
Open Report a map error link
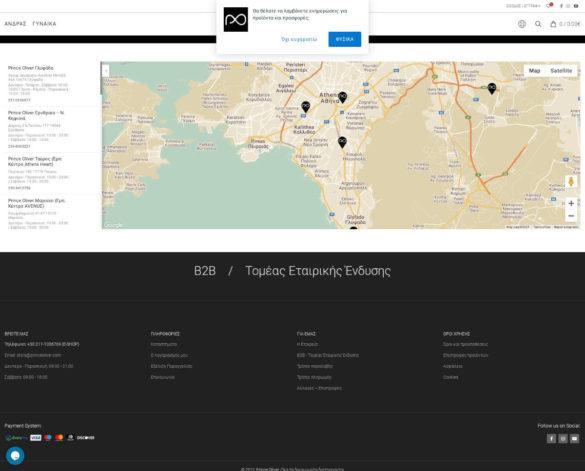[566, 227]
